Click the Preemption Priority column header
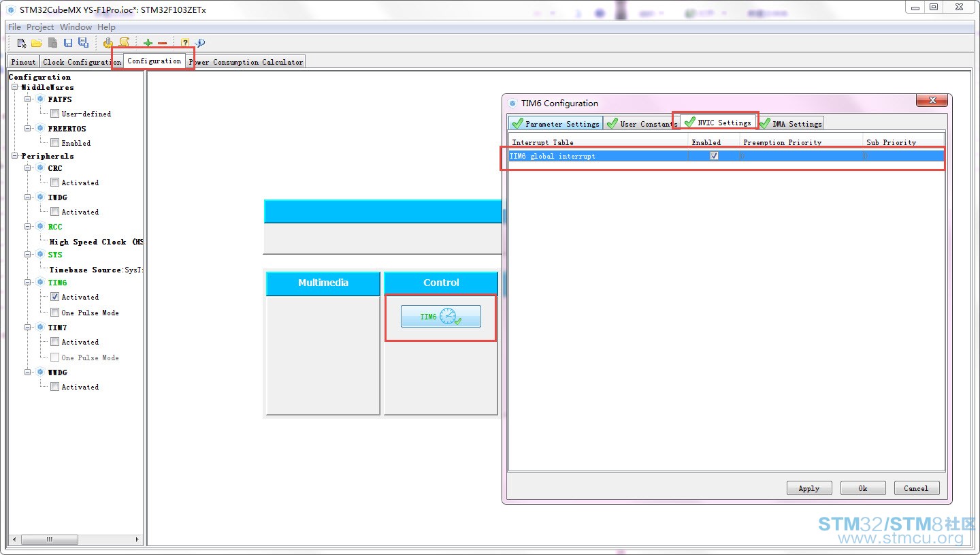Screen dimensions: 980x555 (x=801, y=142)
